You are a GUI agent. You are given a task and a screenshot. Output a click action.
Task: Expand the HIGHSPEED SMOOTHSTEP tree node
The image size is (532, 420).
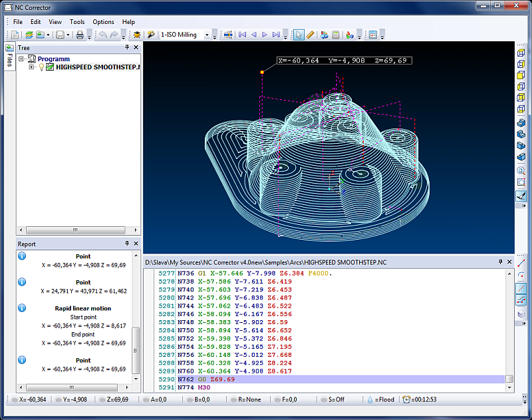tap(31, 67)
